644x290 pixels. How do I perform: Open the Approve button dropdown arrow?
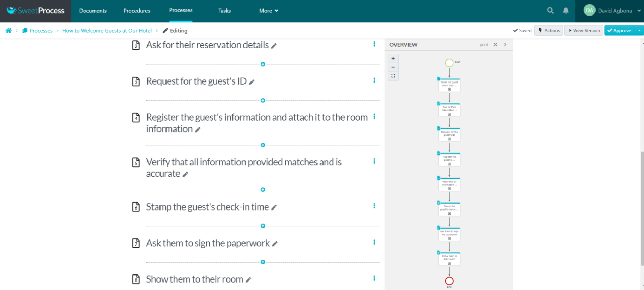click(x=639, y=30)
